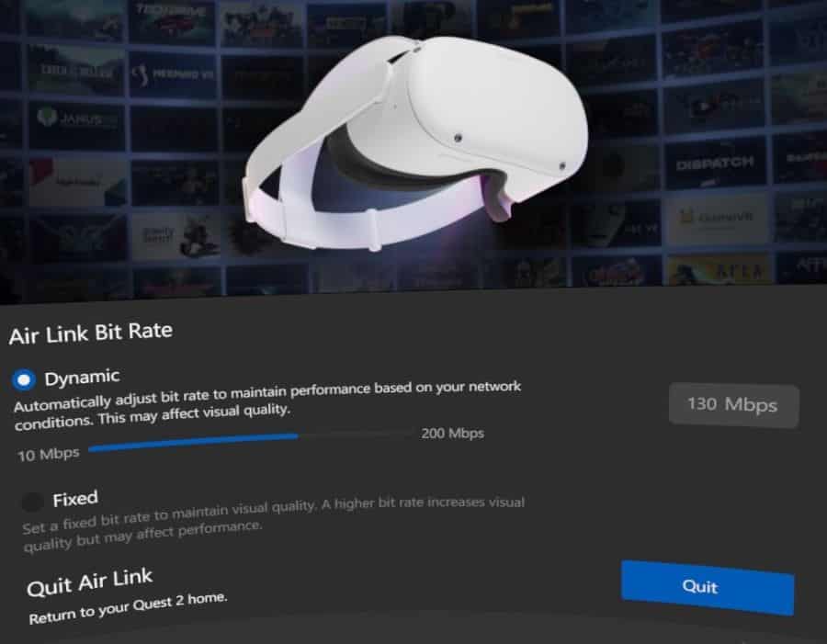Click the 10 Mbps minimum label
The height and width of the screenshot is (644, 827).
[49, 454]
